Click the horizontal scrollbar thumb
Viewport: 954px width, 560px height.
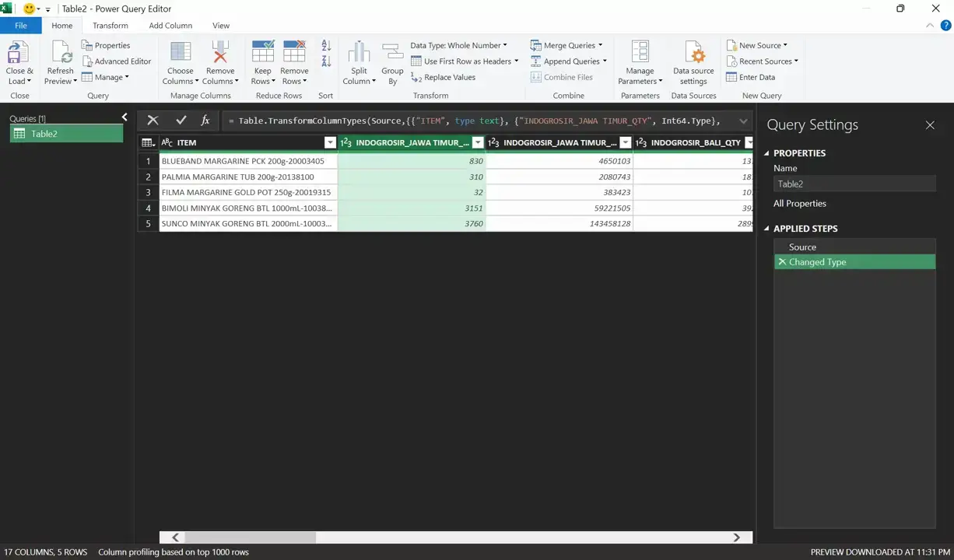pos(250,537)
